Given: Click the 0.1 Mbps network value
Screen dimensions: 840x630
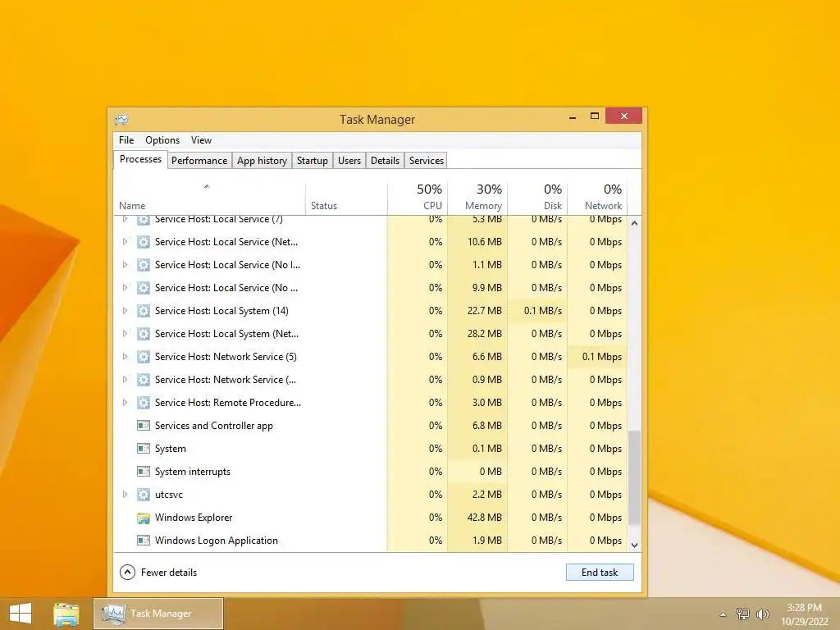Looking at the screenshot, I should point(601,357).
